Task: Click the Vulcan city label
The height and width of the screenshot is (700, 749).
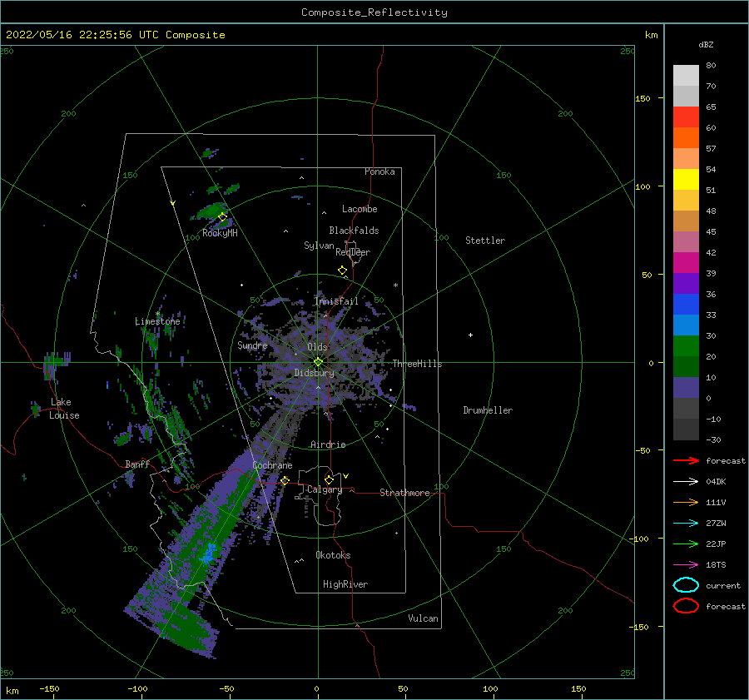Action: (423, 618)
